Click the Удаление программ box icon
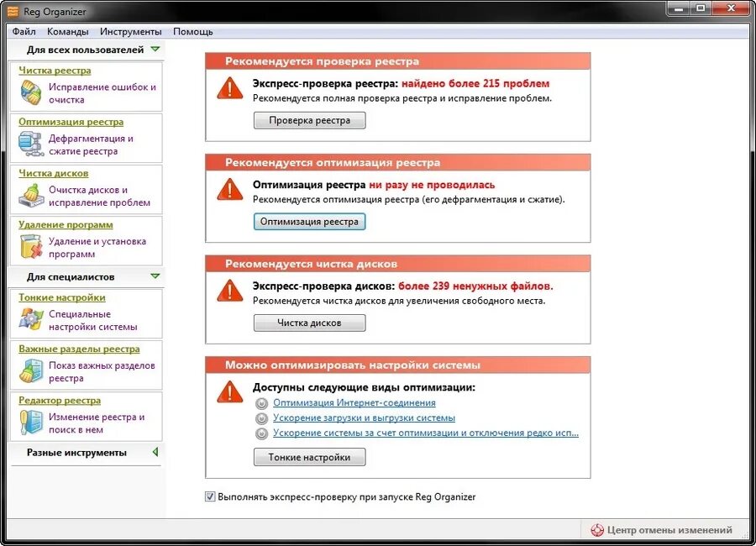The image size is (756, 546). tap(31, 246)
